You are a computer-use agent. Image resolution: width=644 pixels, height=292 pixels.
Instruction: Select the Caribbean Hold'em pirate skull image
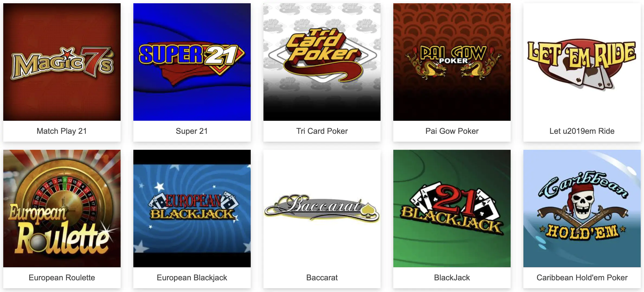[582, 208]
